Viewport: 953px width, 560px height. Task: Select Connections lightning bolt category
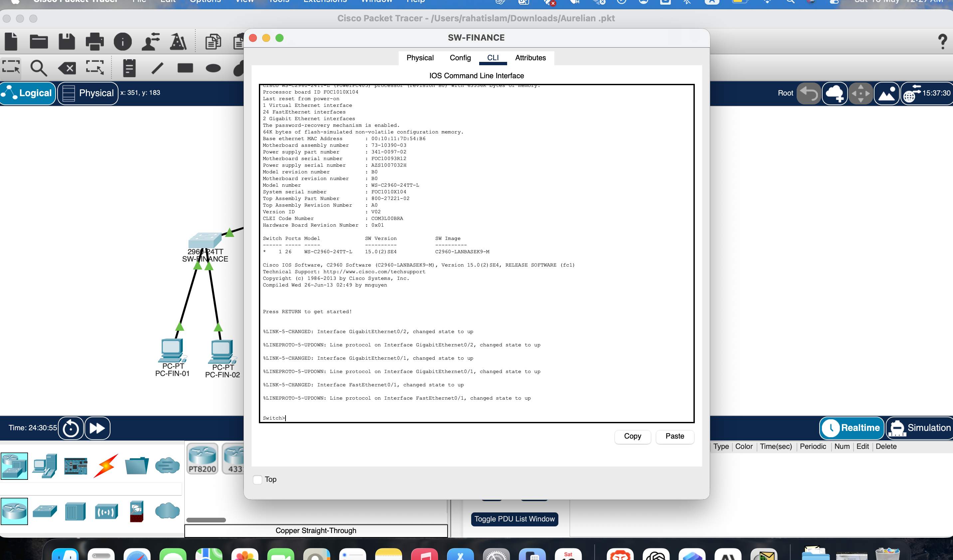click(106, 466)
